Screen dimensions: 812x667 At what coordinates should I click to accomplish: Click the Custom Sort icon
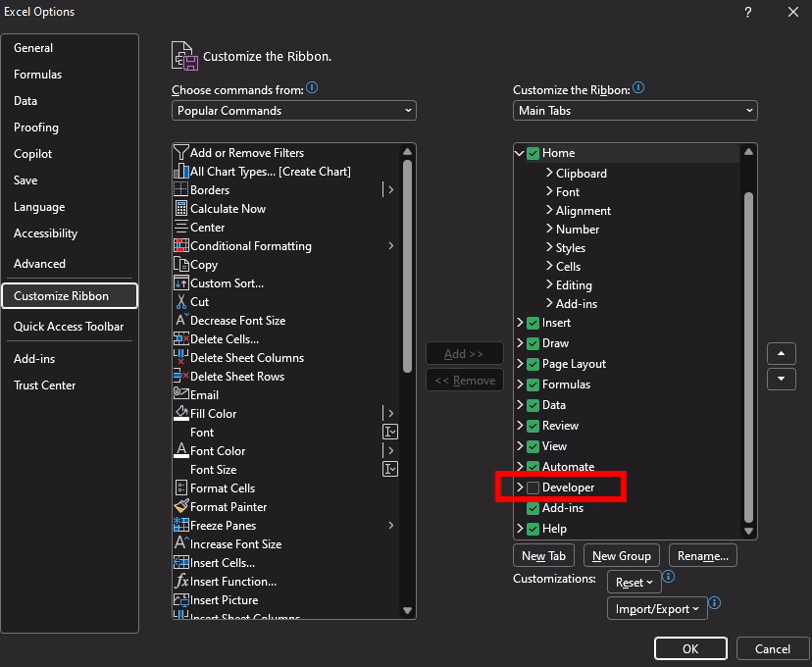coord(180,283)
